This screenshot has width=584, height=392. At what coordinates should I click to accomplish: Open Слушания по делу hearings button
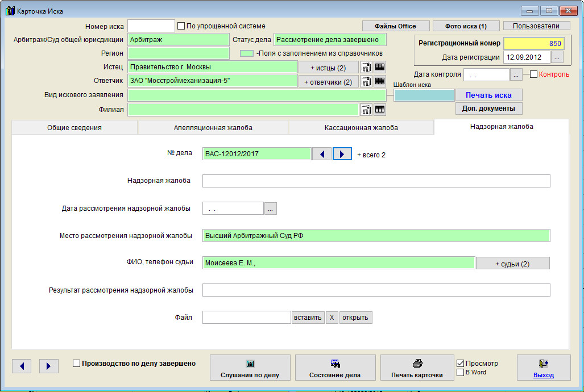point(250,369)
